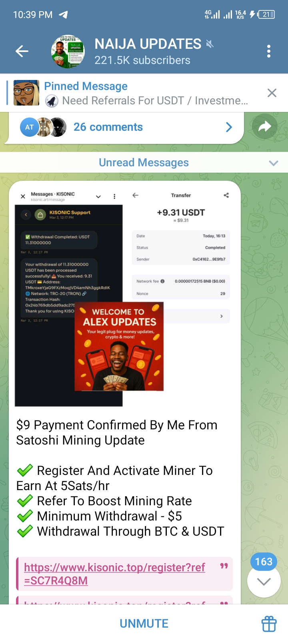View the KISONIC payment screenshot image
The width and height of the screenshot is (288, 644).
(124, 297)
